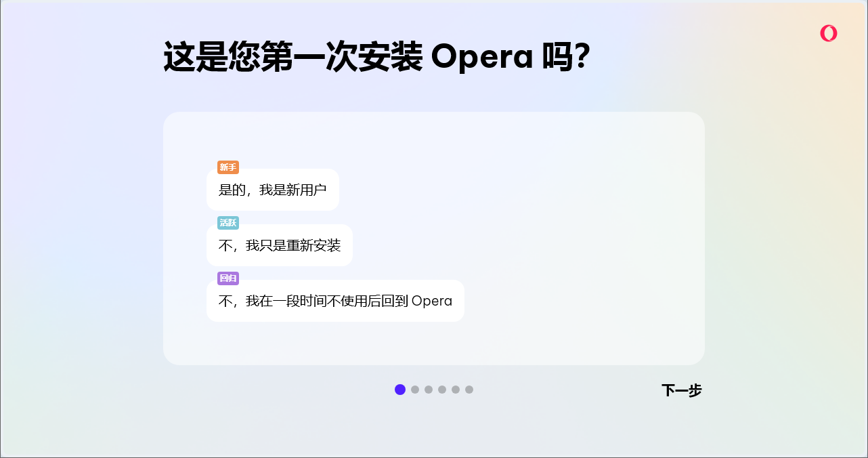Click the active purple pagination dot
The width and height of the screenshot is (868, 458).
point(399,390)
